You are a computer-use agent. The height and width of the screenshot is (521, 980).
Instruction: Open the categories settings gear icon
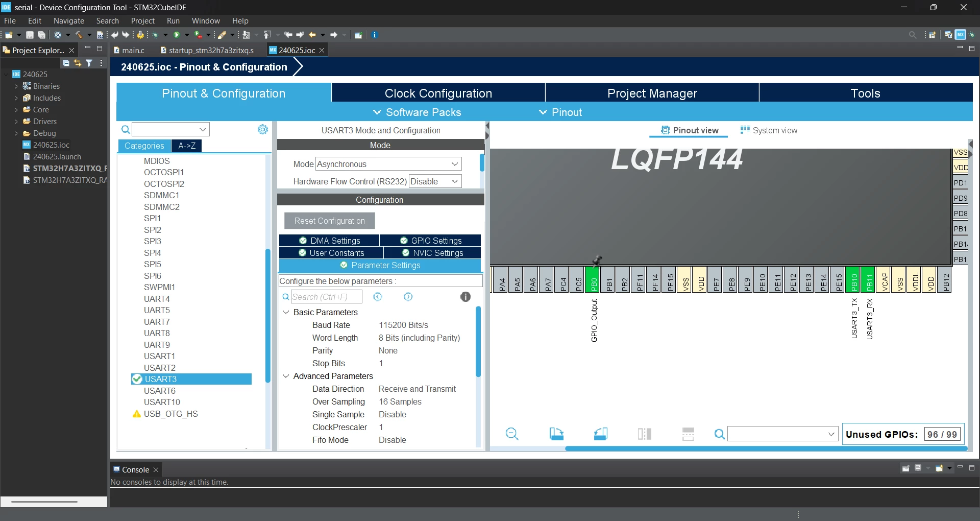263,129
